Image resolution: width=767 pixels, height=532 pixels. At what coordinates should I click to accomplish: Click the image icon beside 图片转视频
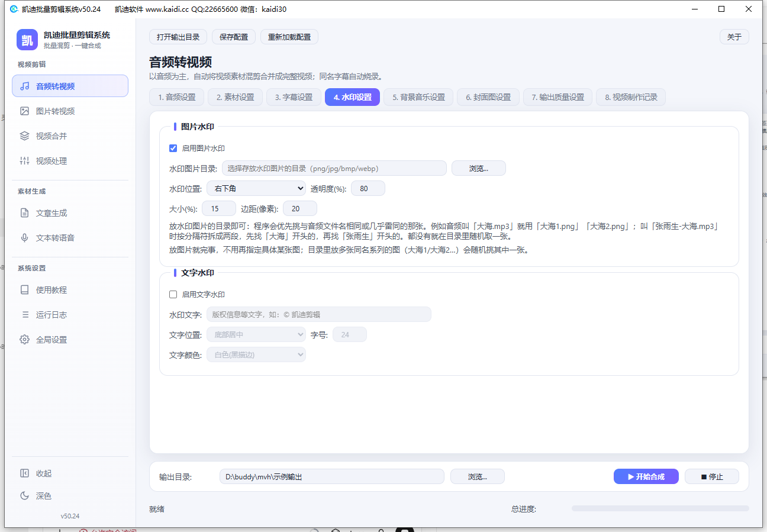click(x=25, y=111)
